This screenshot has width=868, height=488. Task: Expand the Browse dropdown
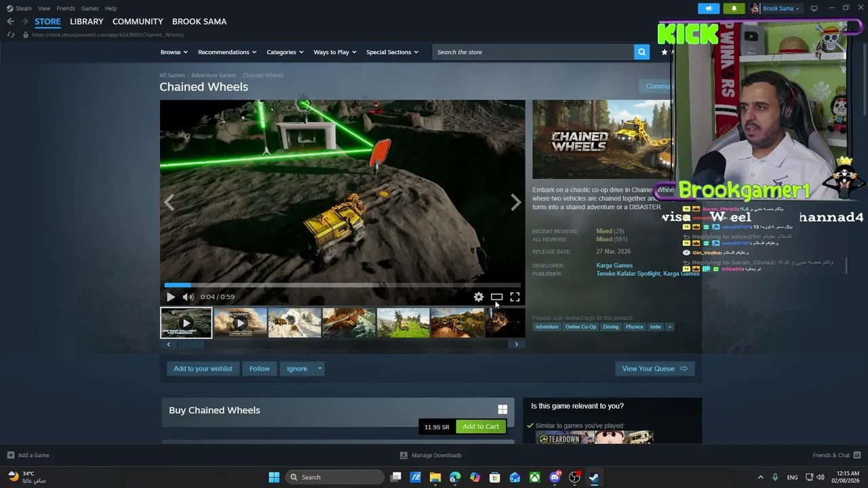tap(174, 52)
